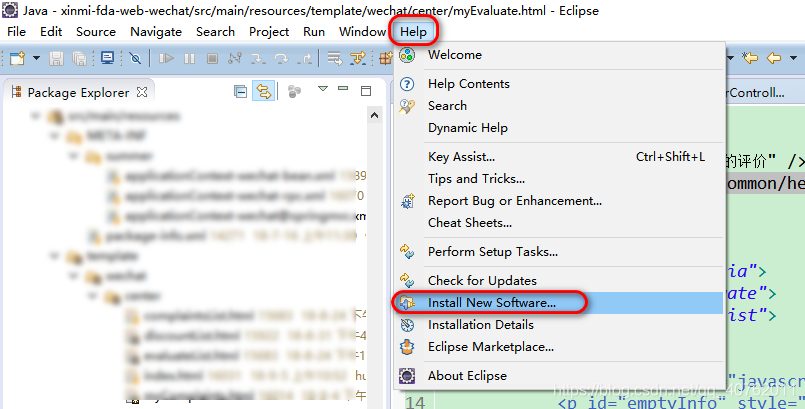805x409 pixels.
Task: Open the Source menu
Action: (96, 32)
